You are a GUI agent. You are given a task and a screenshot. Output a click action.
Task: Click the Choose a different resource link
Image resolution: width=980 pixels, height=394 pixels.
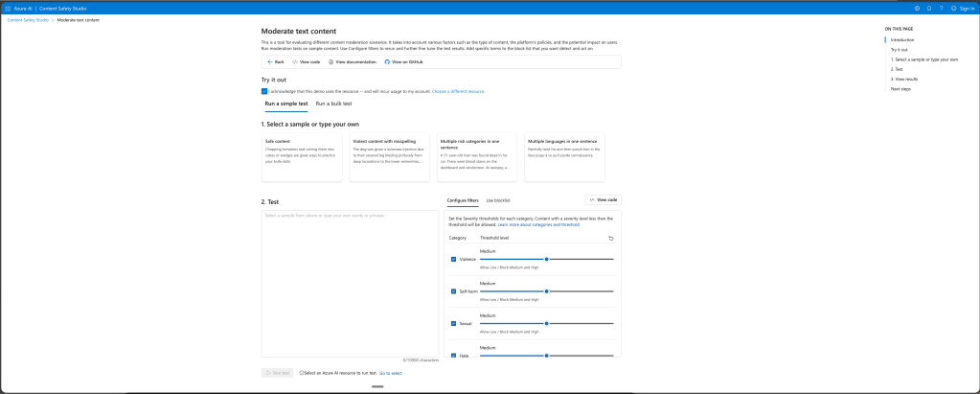click(458, 91)
